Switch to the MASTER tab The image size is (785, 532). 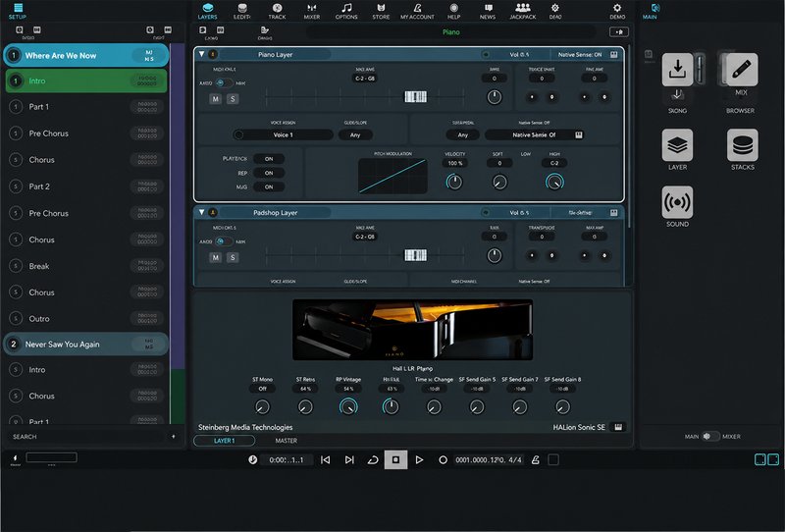[x=286, y=441]
